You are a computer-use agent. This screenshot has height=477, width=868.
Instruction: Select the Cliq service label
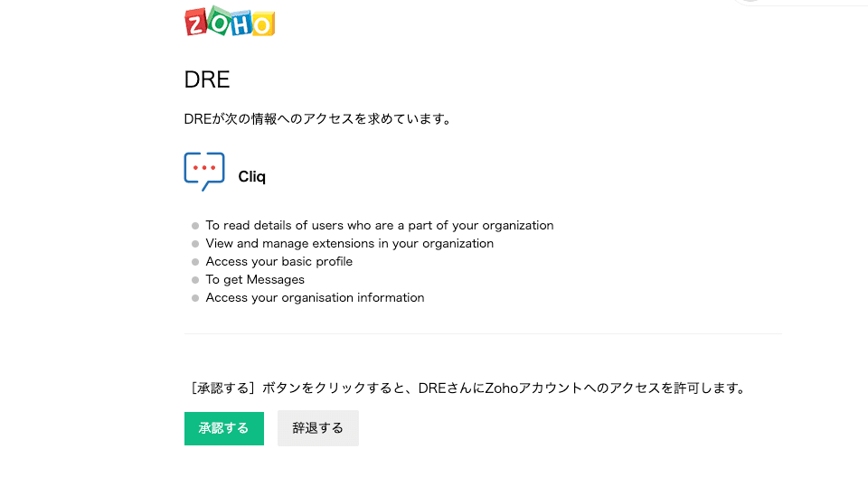(x=252, y=176)
